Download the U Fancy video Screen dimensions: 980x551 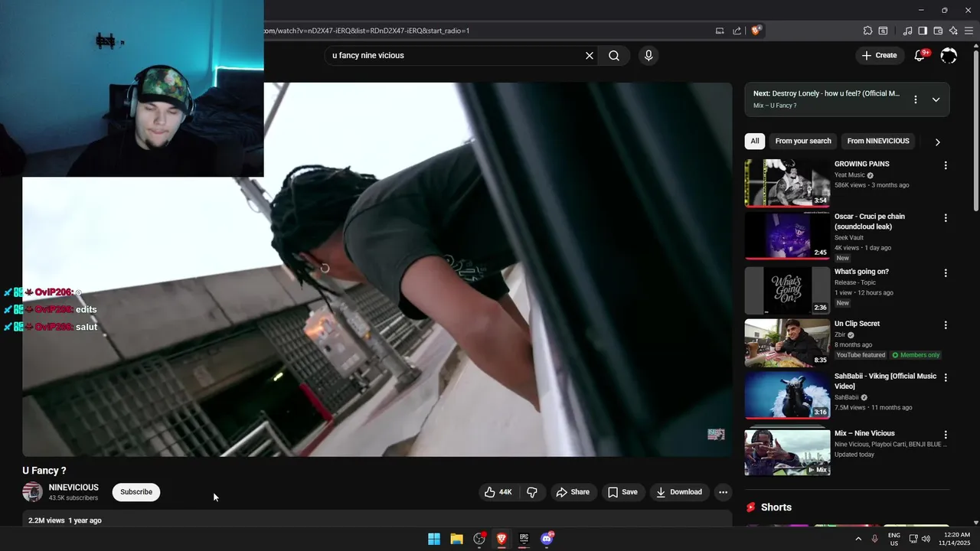(679, 492)
